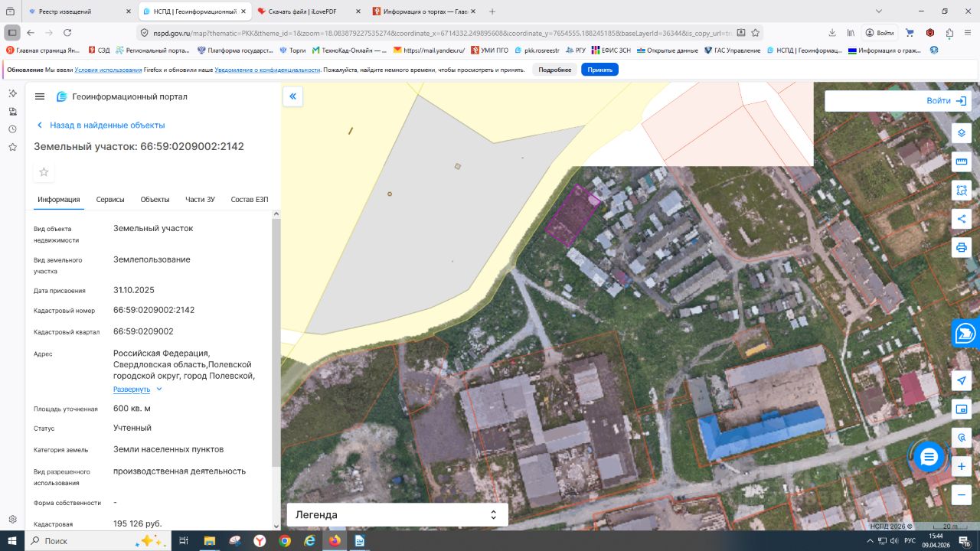Open the map layers panel
Screen dimensions: 980x551
(962, 132)
